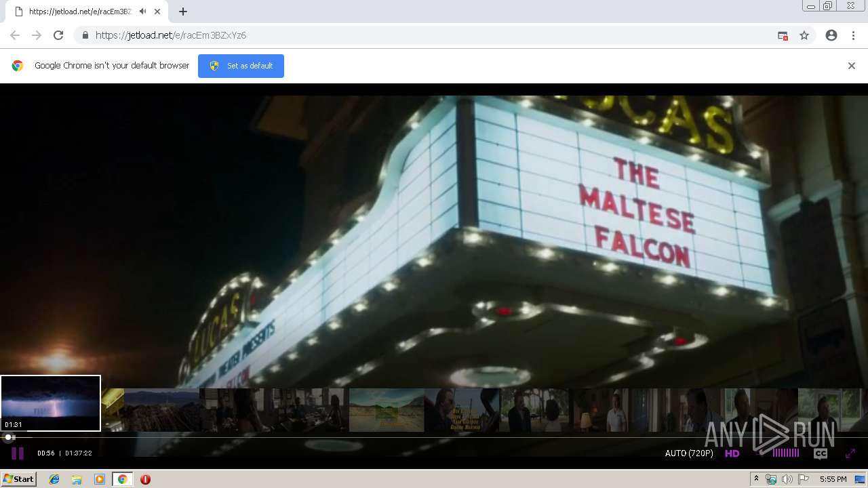Open the Action Center flag icon
868x488 pixels.
coord(804,479)
